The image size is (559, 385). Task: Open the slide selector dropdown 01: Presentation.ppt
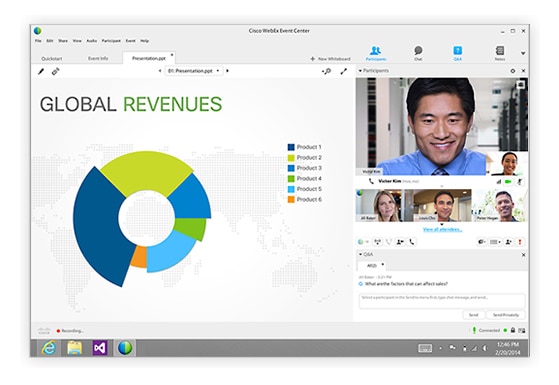pyautogui.click(x=194, y=71)
